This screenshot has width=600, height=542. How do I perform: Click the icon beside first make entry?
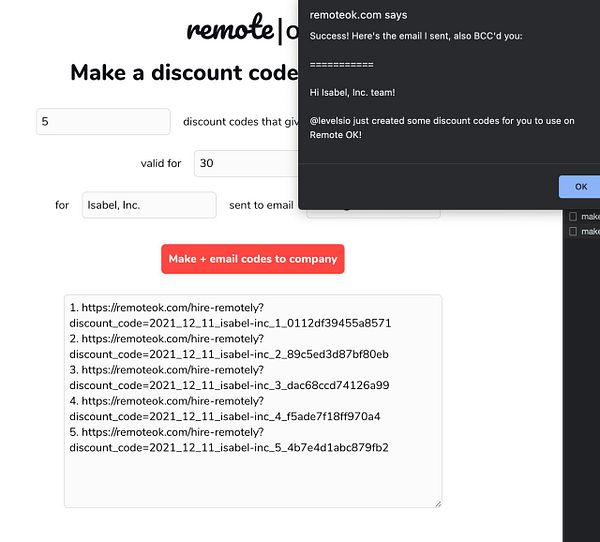point(573,217)
